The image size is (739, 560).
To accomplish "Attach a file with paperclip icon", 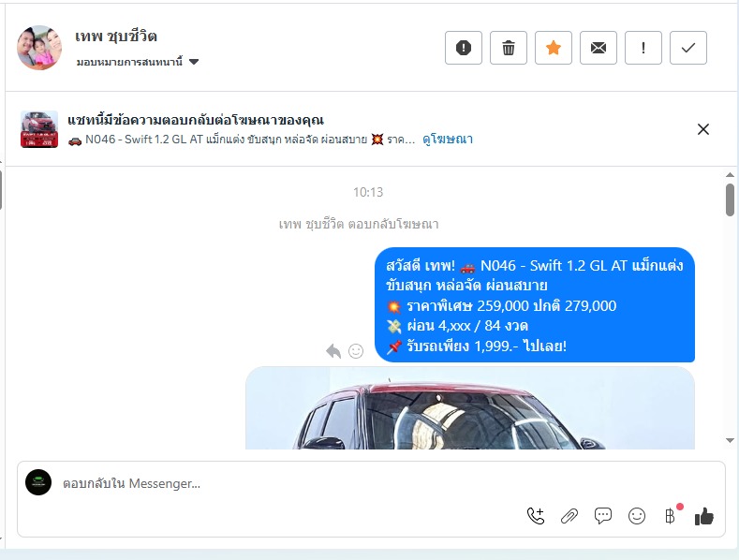I will click(569, 516).
